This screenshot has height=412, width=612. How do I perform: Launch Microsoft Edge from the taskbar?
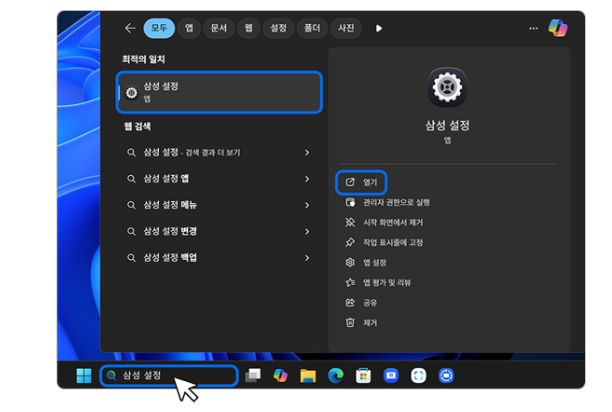336,376
